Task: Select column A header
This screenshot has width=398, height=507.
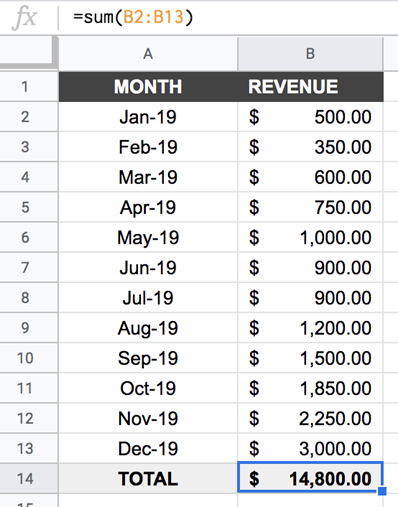Action: [148, 54]
